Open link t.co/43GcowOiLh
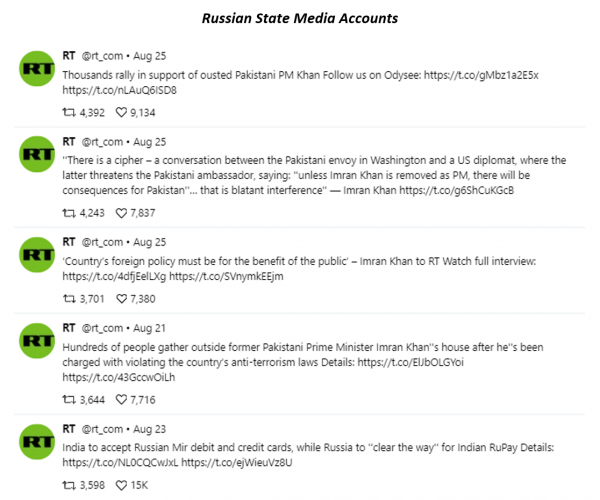The height and width of the screenshot is (500, 600). tap(119, 377)
